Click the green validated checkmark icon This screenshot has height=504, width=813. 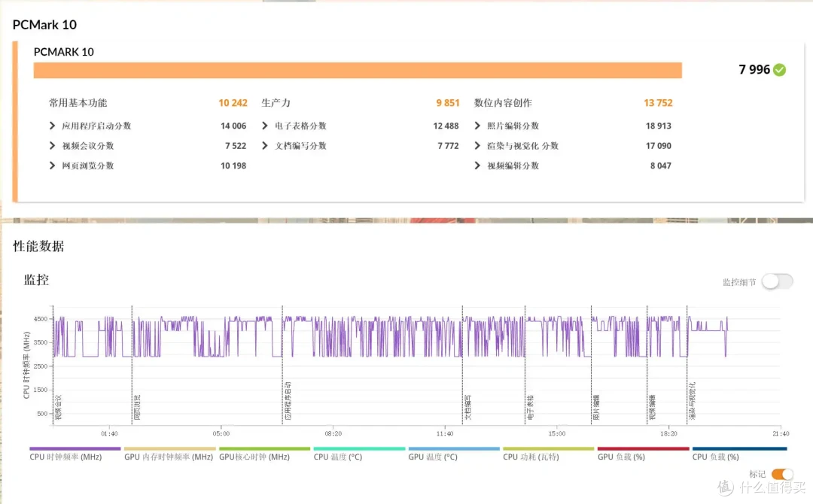[779, 69]
